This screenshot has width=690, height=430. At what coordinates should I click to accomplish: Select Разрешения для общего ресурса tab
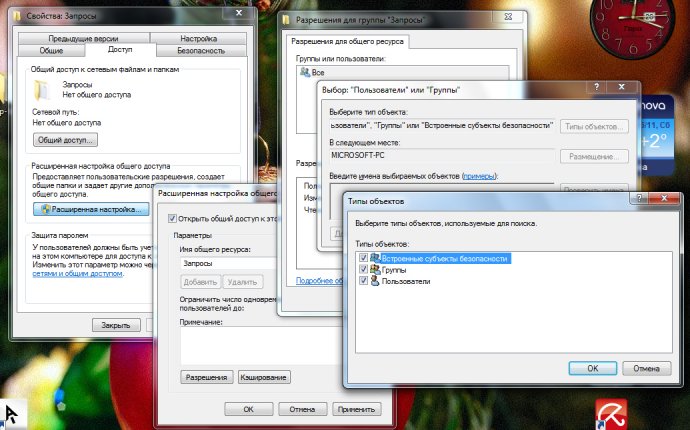pyautogui.click(x=348, y=41)
